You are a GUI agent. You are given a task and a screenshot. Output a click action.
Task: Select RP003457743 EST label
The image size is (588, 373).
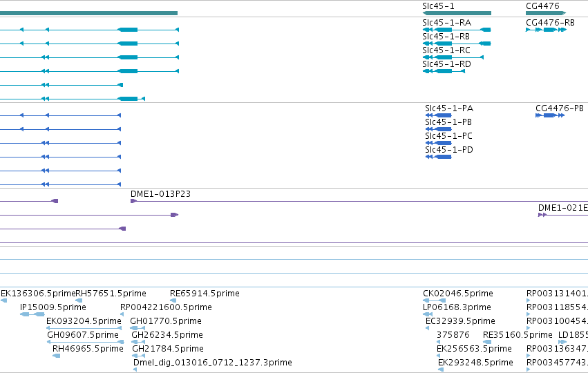pos(557,363)
